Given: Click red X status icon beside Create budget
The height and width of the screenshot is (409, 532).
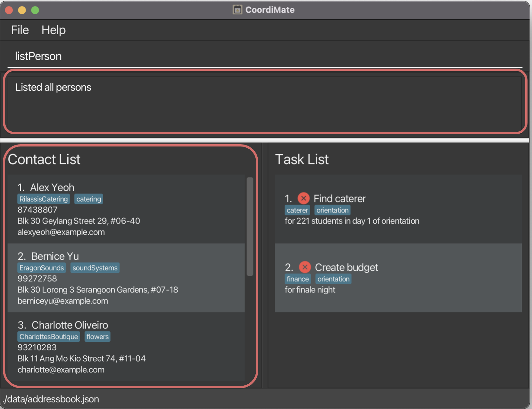Looking at the screenshot, I should click(x=304, y=267).
